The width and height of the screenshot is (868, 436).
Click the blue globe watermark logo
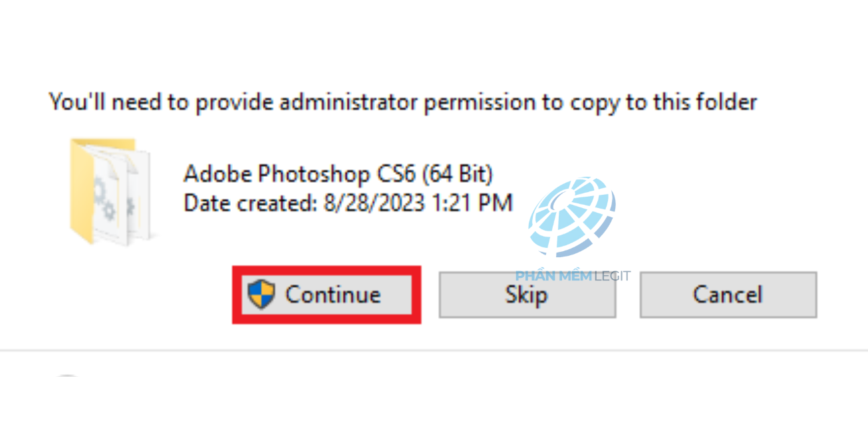[573, 217]
